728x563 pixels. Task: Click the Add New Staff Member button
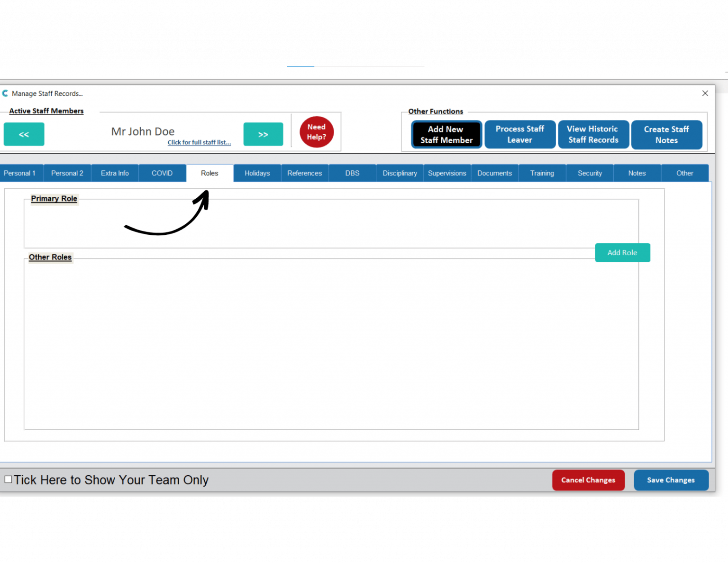pyautogui.click(x=446, y=134)
